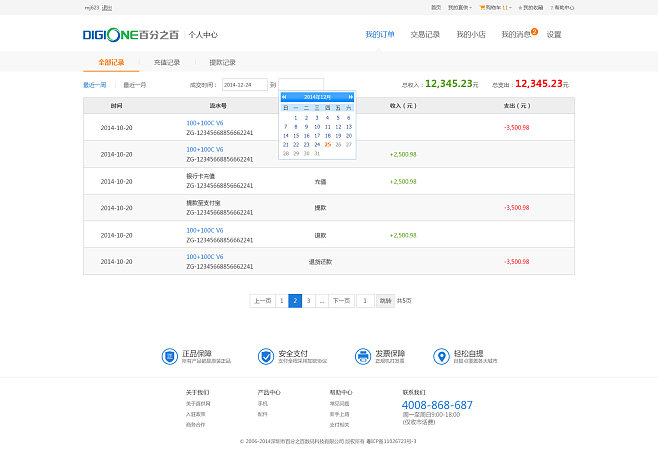Pick day 31 in the calendar

(x=317, y=154)
